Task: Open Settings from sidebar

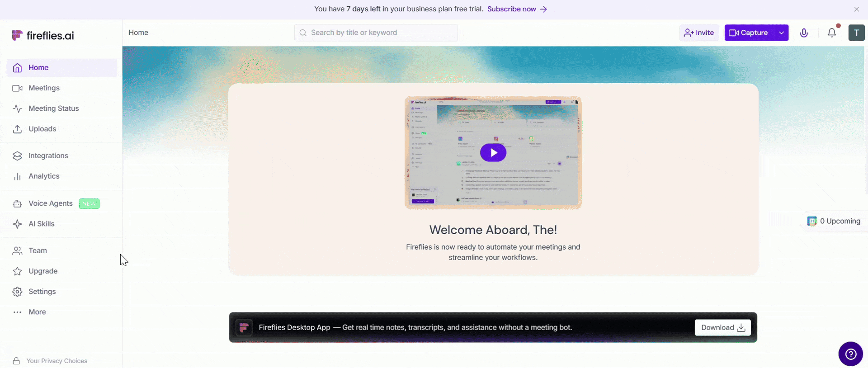Action: click(x=61, y=292)
